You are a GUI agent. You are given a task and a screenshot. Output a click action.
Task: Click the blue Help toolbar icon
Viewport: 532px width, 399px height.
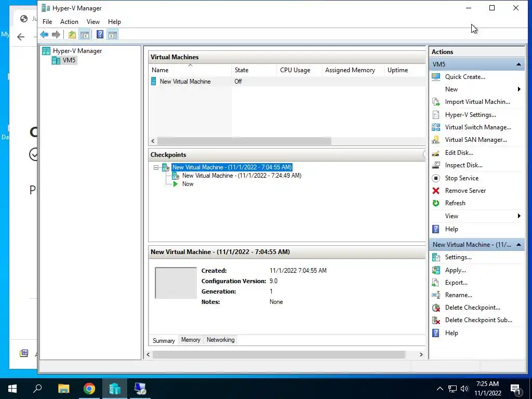[100, 35]
